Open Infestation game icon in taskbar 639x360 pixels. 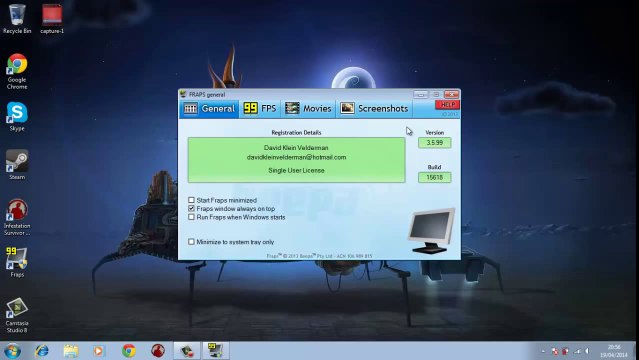point(158,351)
